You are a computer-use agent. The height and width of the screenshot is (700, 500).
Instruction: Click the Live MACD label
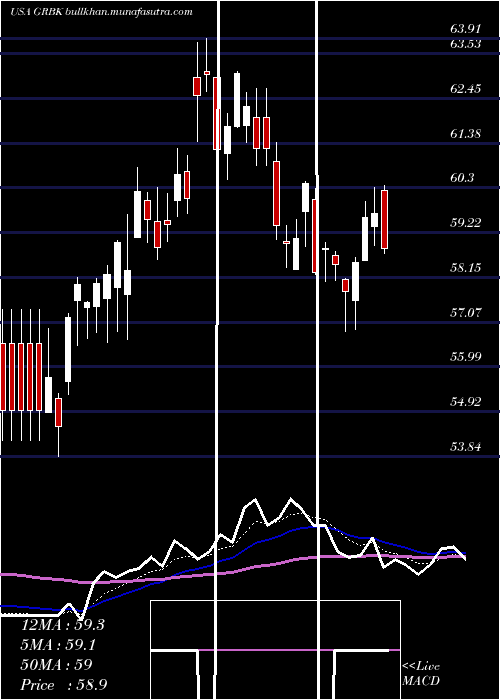click(421, 674)
